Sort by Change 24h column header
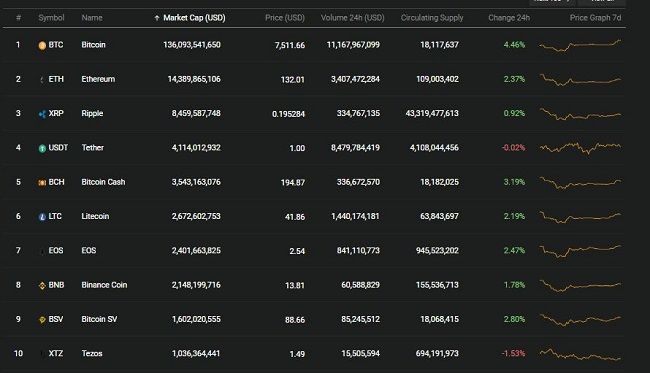This screenshot has height=373, width=650. point(509,18)
